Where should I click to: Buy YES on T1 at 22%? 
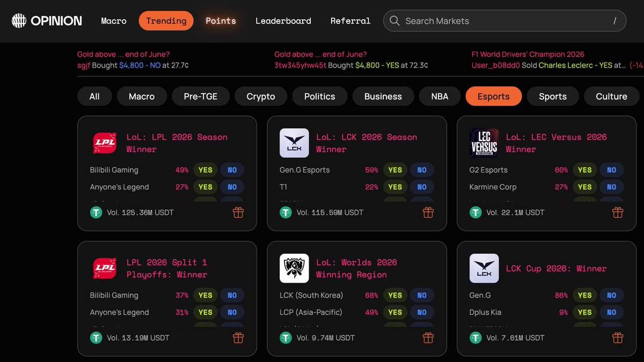[395, 187]
